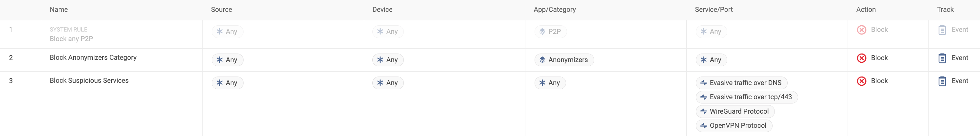Click the WireGuard Protocol service icon
Screen dimensions: 980x136
pos(704,111)
